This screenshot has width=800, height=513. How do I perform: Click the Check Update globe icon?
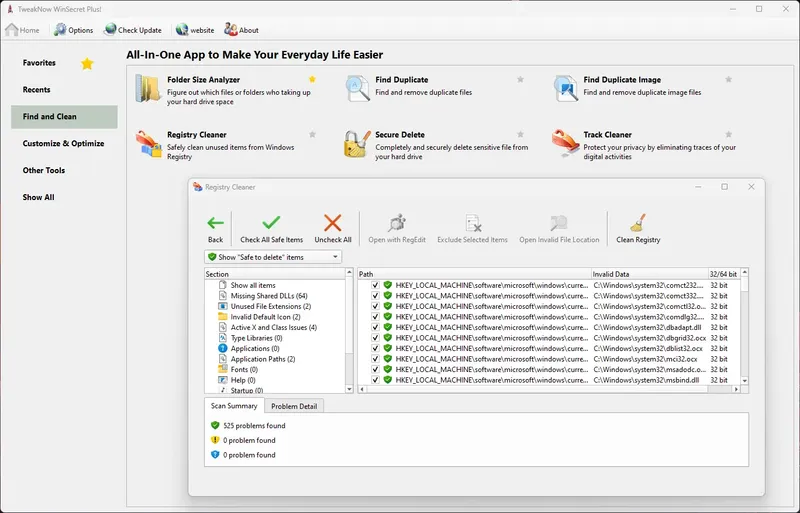pos(110,30)
